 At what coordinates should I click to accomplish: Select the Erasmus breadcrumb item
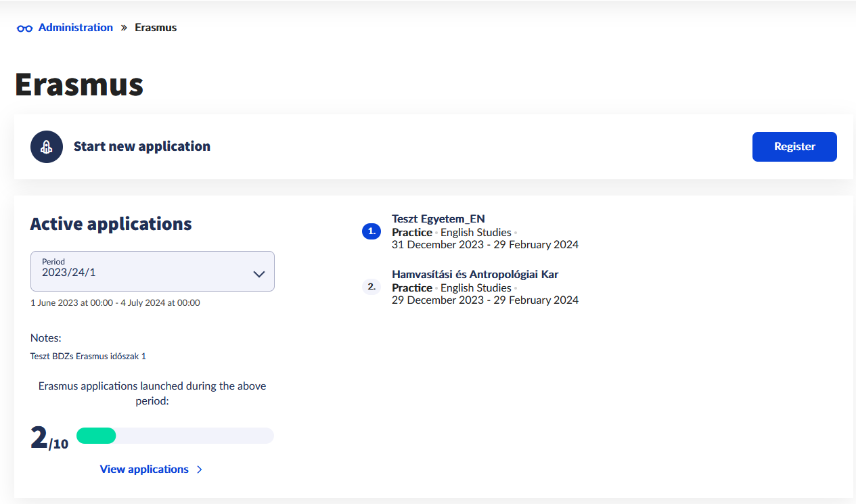[x=156, y=28]
